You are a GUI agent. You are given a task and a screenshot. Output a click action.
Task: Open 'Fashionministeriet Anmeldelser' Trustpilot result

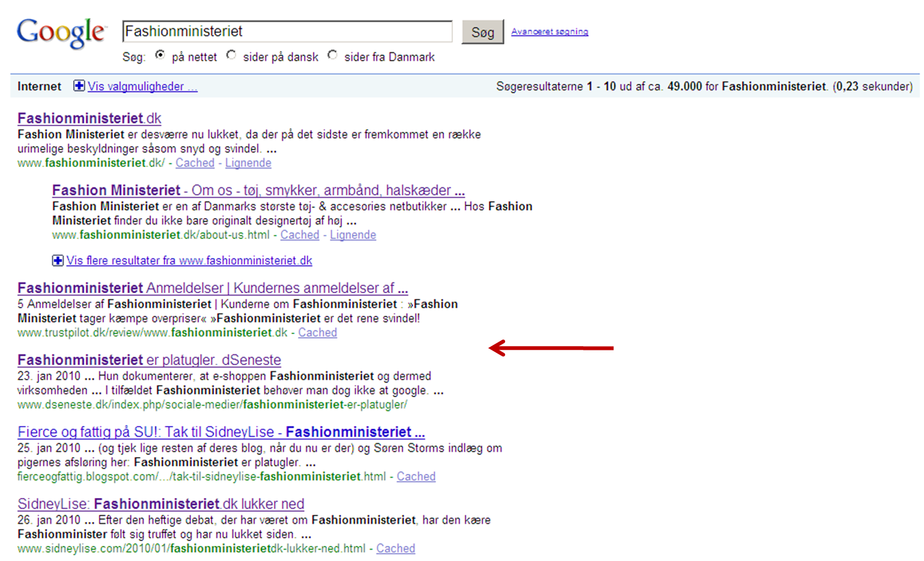(x=213, y=288)
